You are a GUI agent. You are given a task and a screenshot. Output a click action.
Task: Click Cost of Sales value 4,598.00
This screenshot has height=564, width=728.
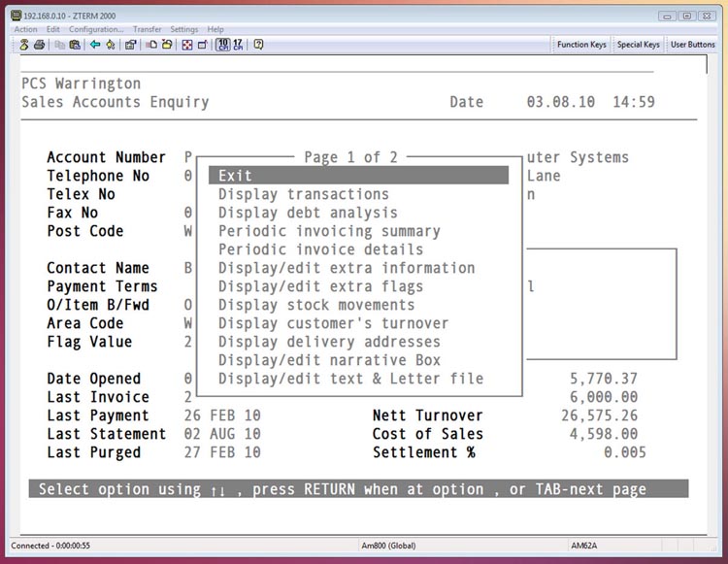[604, 434]
